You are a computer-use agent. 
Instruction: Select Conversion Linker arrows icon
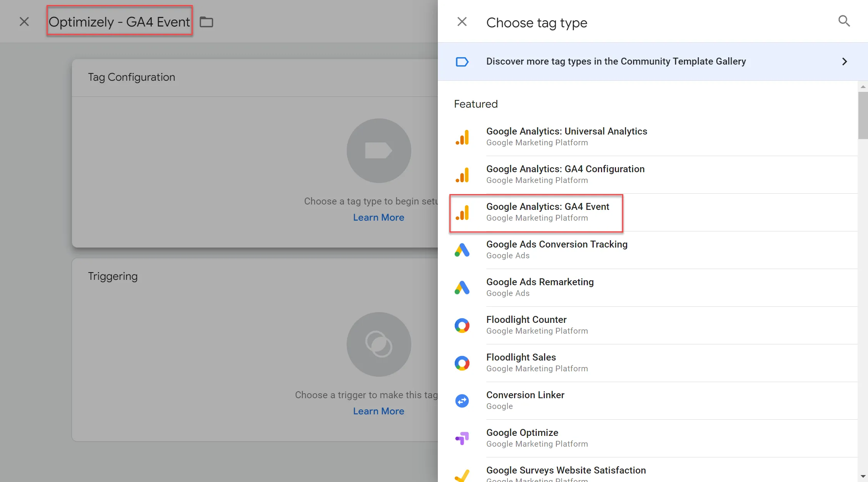coord(462,401)
